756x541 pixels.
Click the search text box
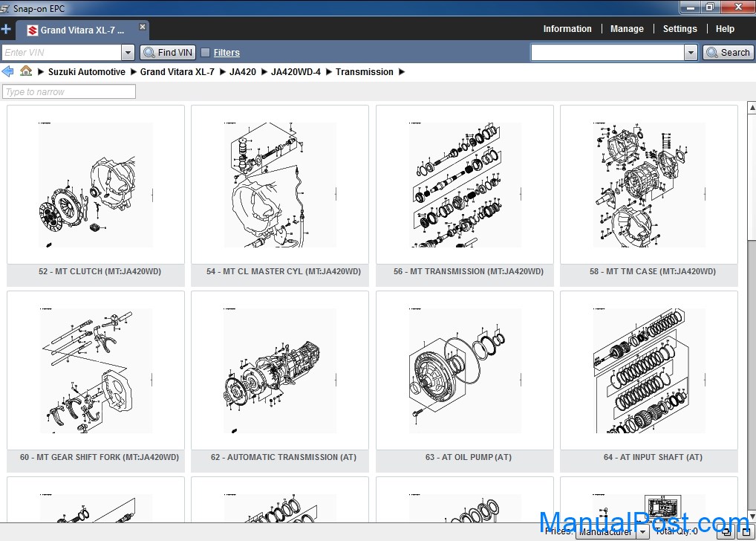607,52
